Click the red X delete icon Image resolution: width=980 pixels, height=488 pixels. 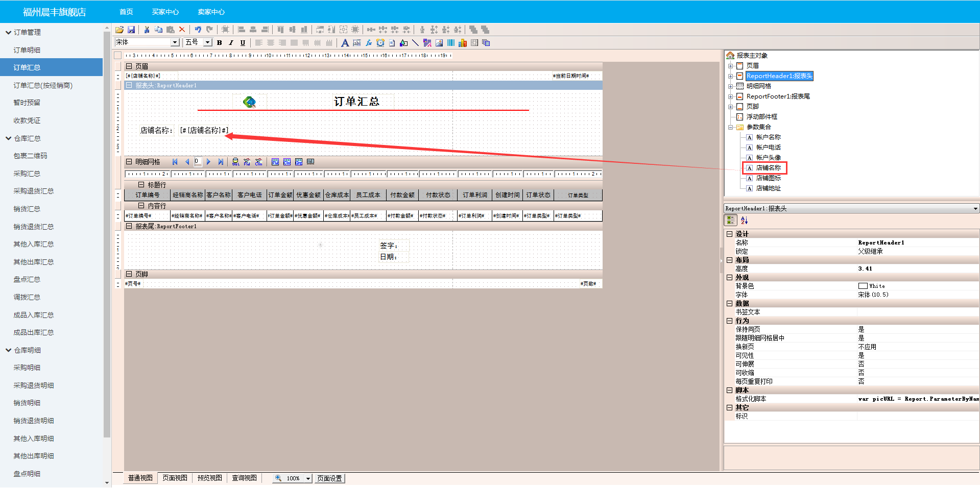point(182,30)
